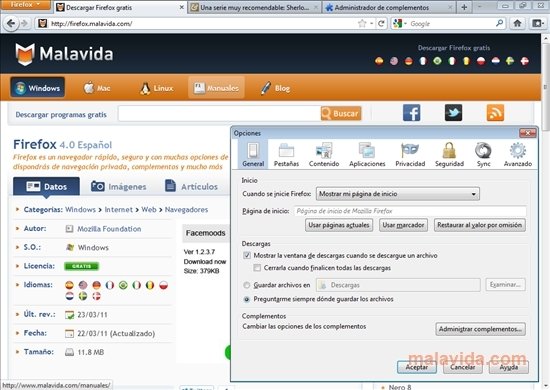Open the Manuales section in Malavida nav
550x390 pixels.
[x=216, y=88]
